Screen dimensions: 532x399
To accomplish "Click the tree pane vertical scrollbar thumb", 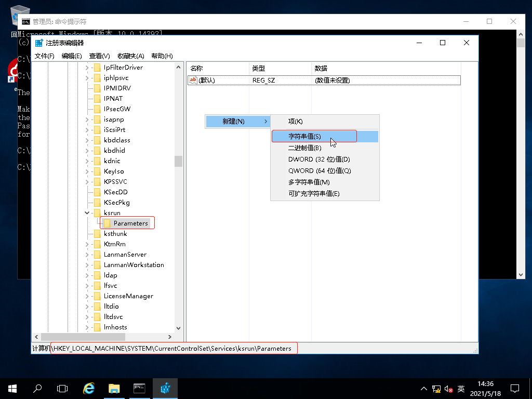I will 178,161.
